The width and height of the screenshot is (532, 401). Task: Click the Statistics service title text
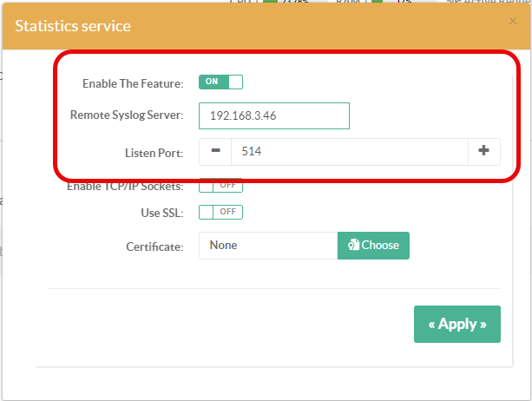[73, 25]
